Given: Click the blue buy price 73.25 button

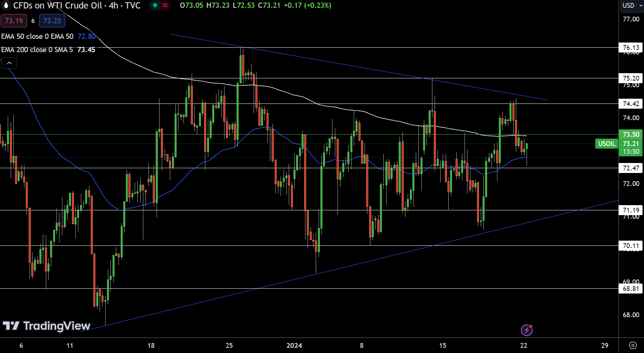Looking at the screenshot, I should [52, 21].
